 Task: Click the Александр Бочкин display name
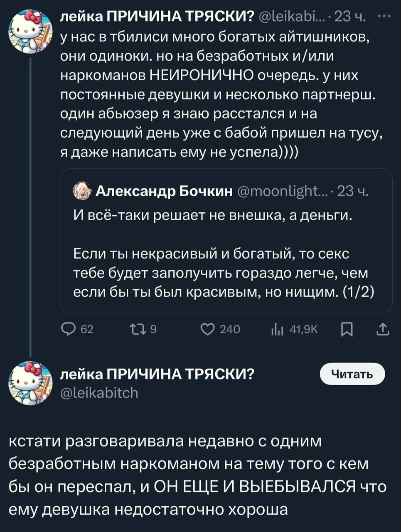pyautogui.click(x=164, y=191)
